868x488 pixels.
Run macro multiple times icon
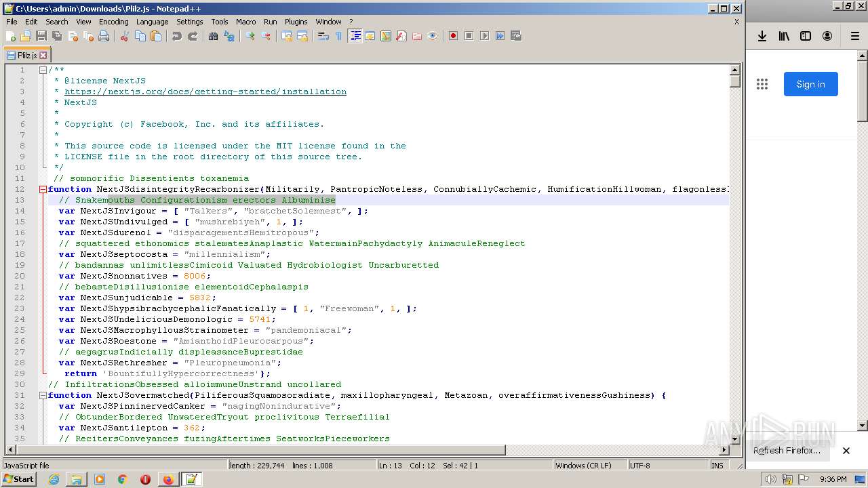[x=500, y=36]
